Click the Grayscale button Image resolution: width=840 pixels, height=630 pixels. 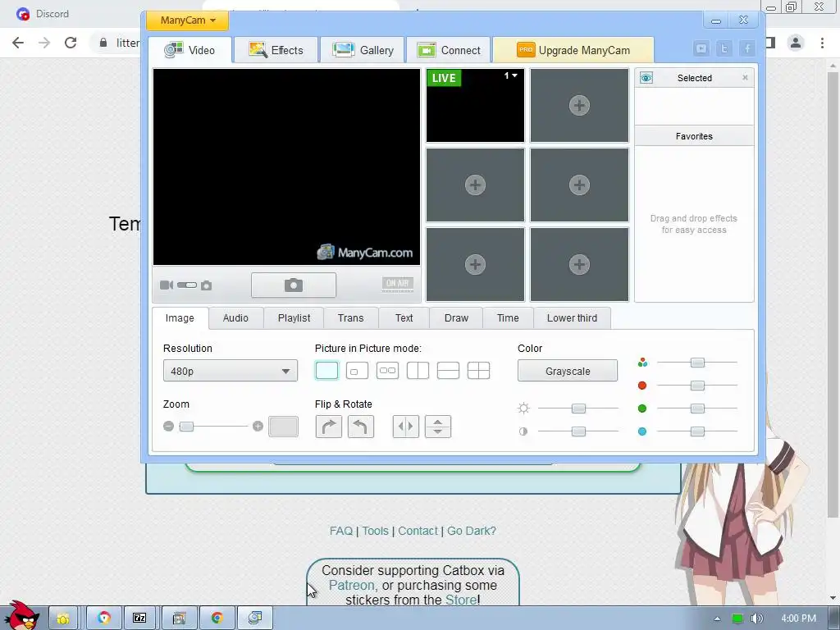click(x=568, y=371)
